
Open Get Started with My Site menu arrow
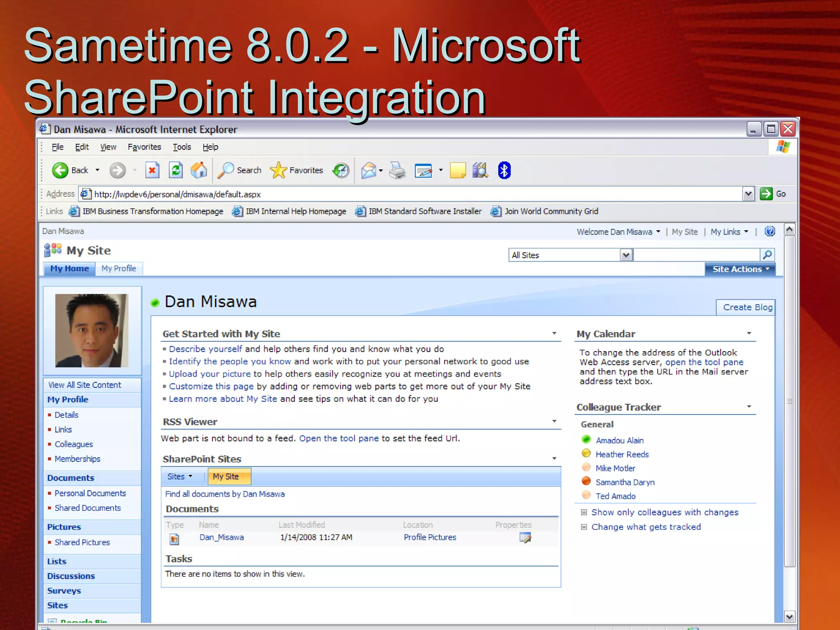pos(554,333)
